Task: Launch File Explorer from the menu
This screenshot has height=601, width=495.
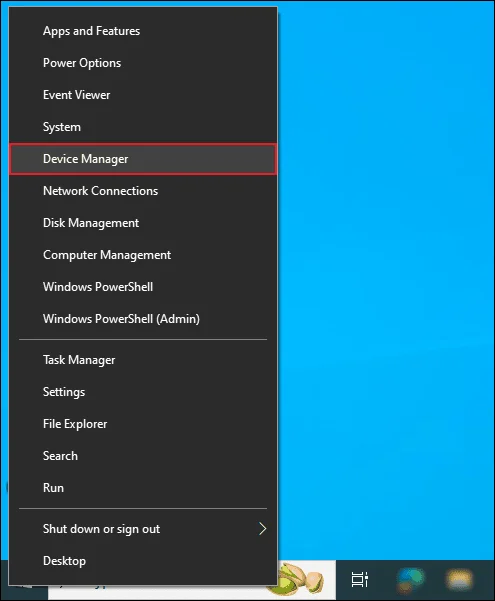Action: point(143,424)
